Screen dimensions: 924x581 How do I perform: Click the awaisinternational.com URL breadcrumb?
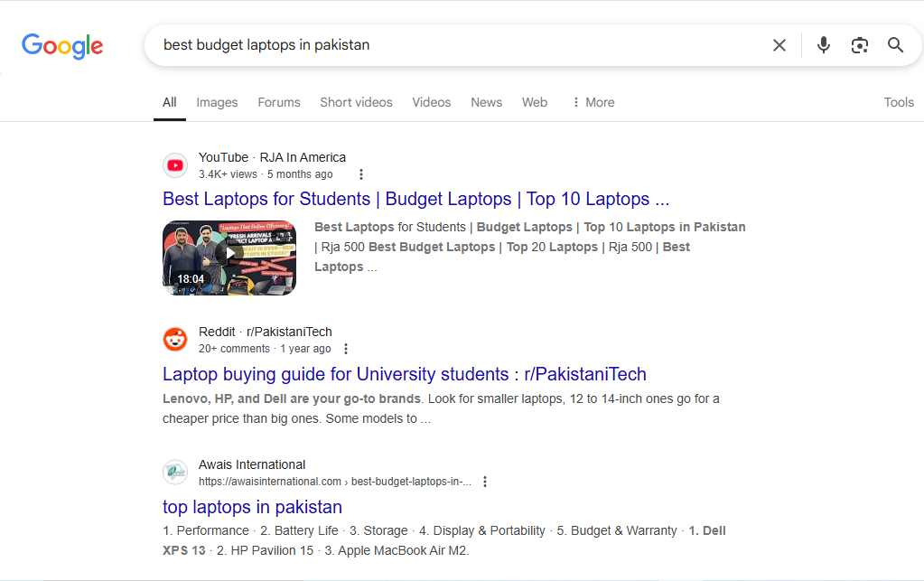(335, 482)
